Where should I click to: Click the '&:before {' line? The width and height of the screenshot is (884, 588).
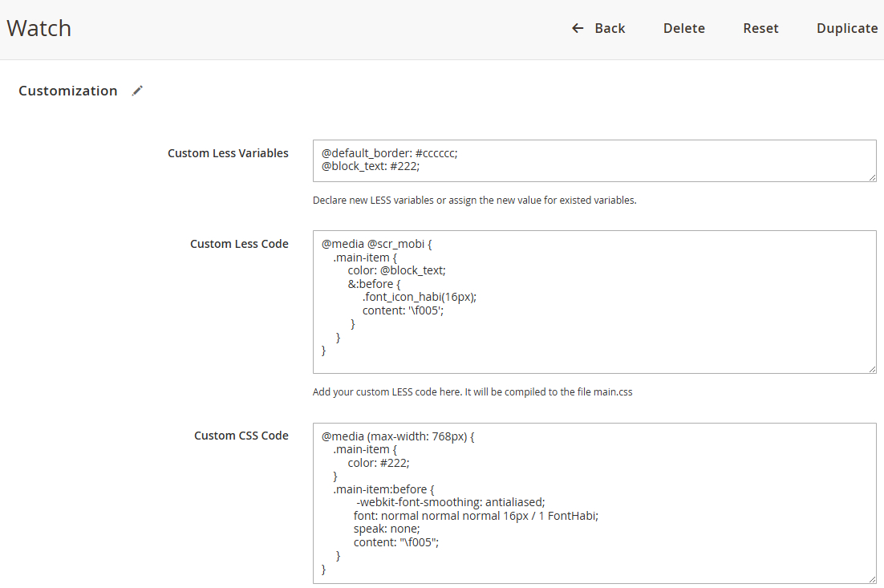pyautogui.click(x=374, y=284)
